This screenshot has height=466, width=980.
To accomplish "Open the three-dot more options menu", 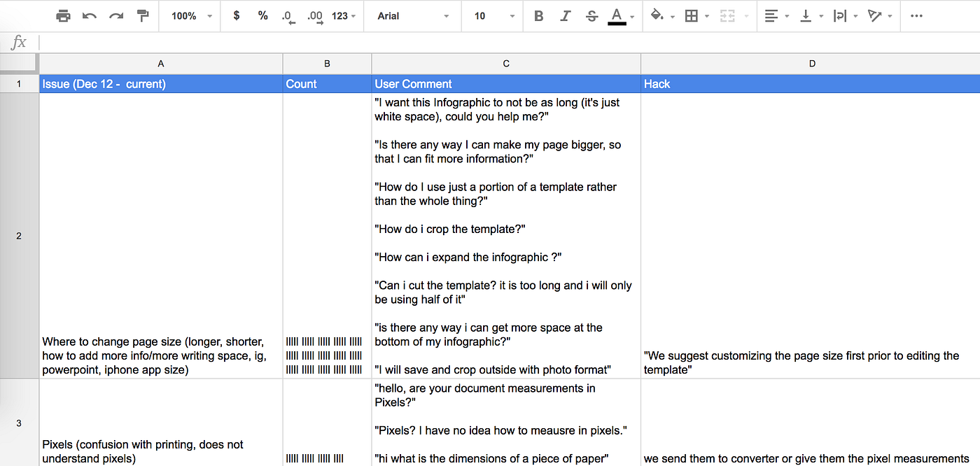I will (916, 15).
